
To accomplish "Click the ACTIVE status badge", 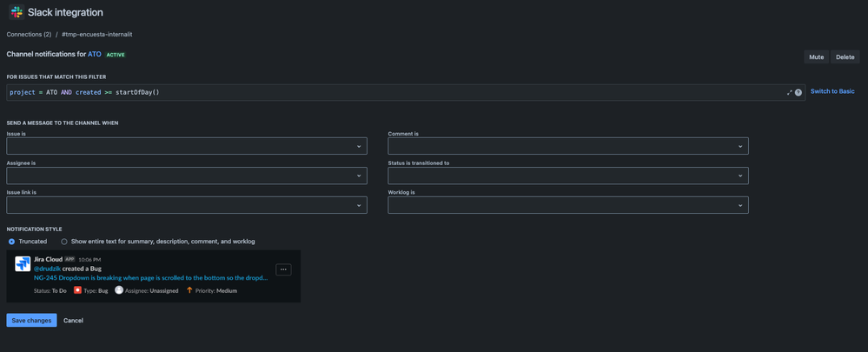I will coord(116,55).
